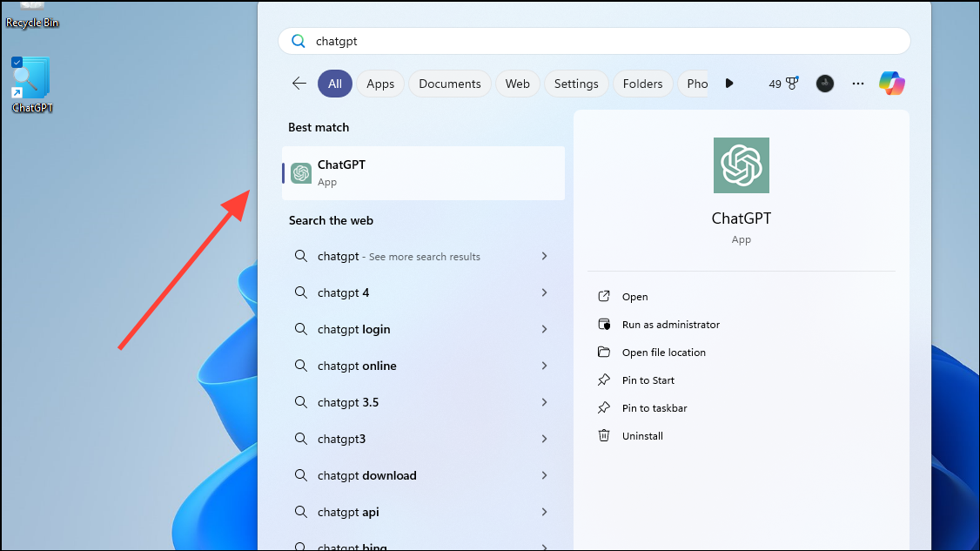Select the chatgpt login web suggestion
Viewport: 980px width, 551px height.
pos(423,329)
